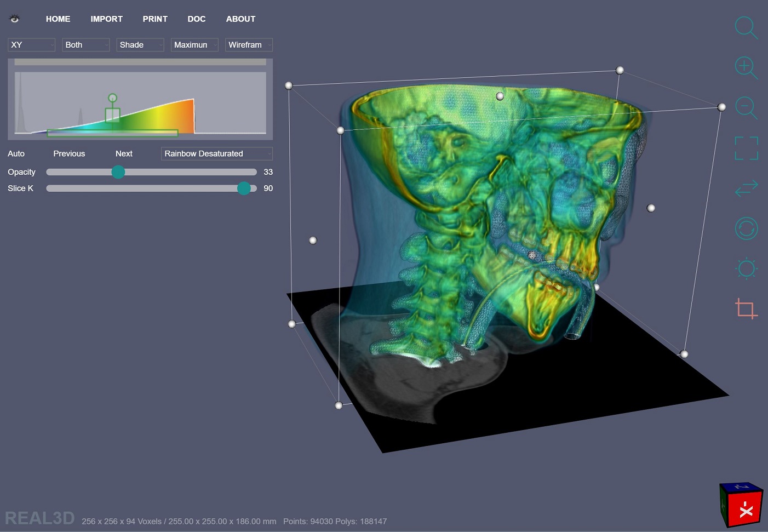
Task: Open the PRINT menu
Action: 155,19
